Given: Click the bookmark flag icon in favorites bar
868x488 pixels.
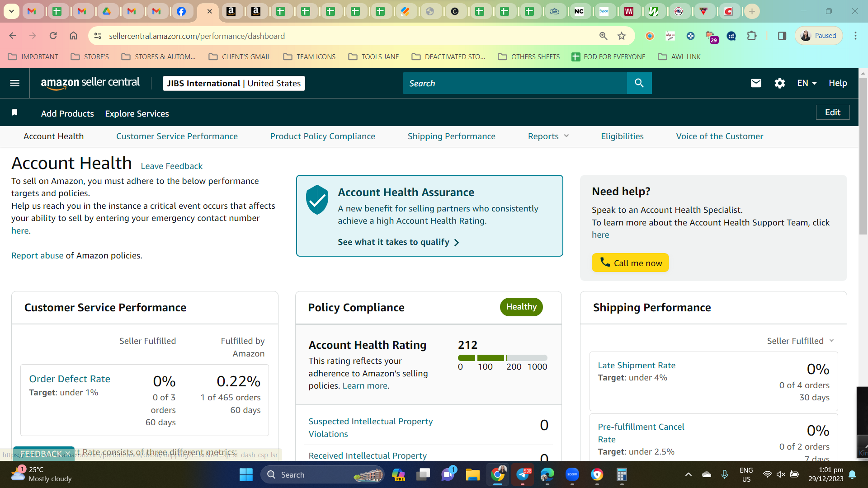Looking at the screenshot, I should tap(15, 113).
